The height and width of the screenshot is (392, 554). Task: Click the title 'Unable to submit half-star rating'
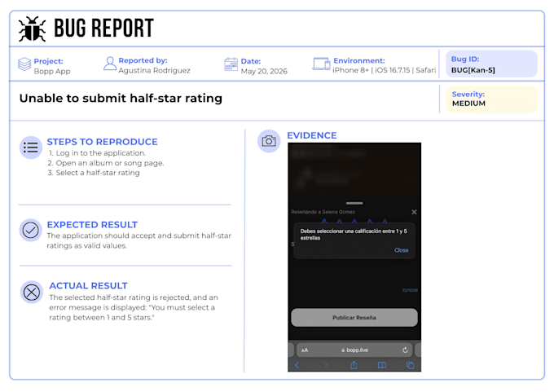tap(121, 99)
